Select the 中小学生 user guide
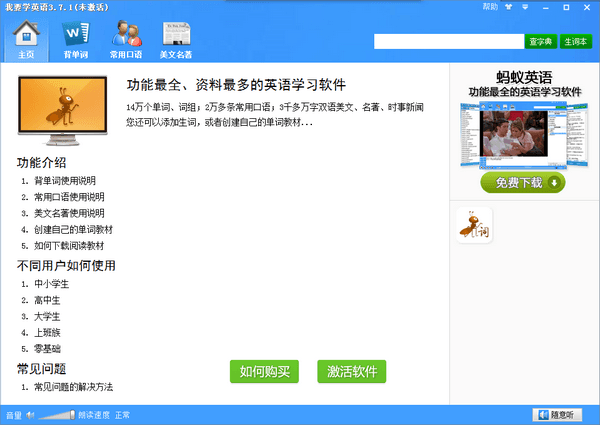Image resolution: width=600 pixels, height=425 pixels. 52,284
